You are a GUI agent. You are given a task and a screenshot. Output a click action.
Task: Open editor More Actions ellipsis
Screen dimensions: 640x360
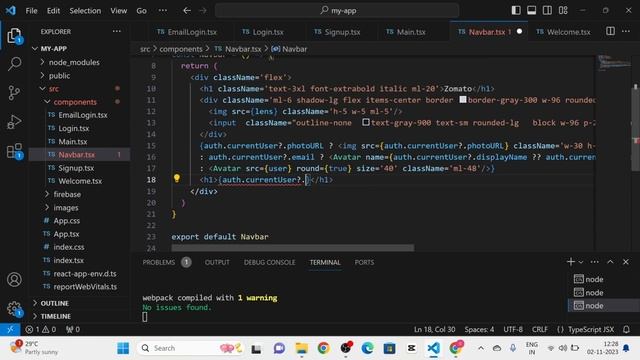pos(626,31)
